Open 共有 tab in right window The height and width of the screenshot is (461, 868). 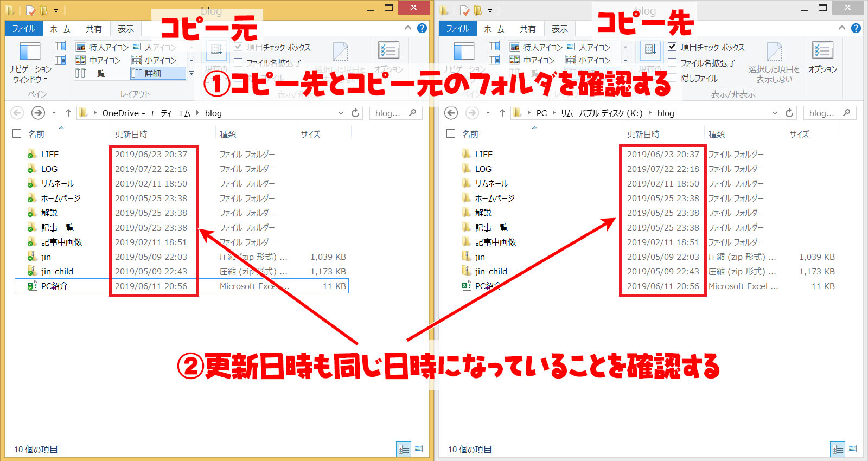pos(528,29)
